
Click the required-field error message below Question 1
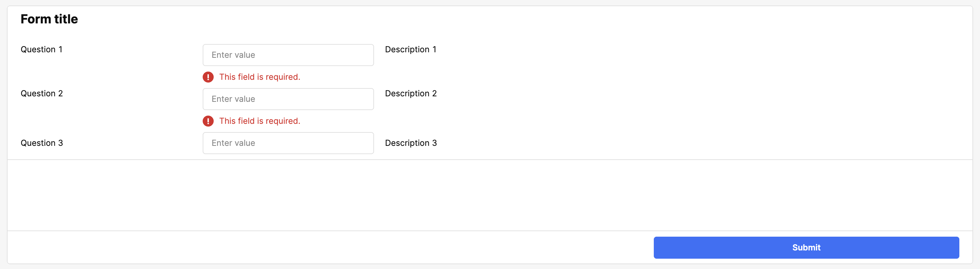(259, 77)
